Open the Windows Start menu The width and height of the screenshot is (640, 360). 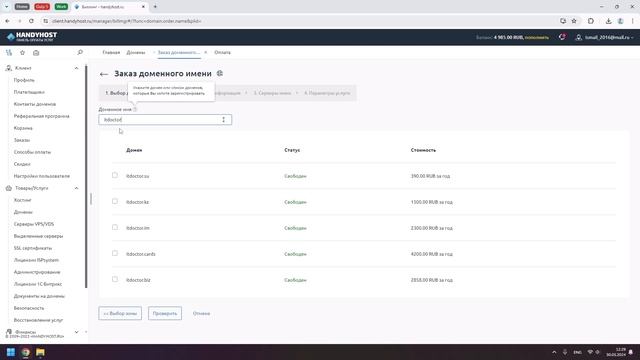pos(11,352)
